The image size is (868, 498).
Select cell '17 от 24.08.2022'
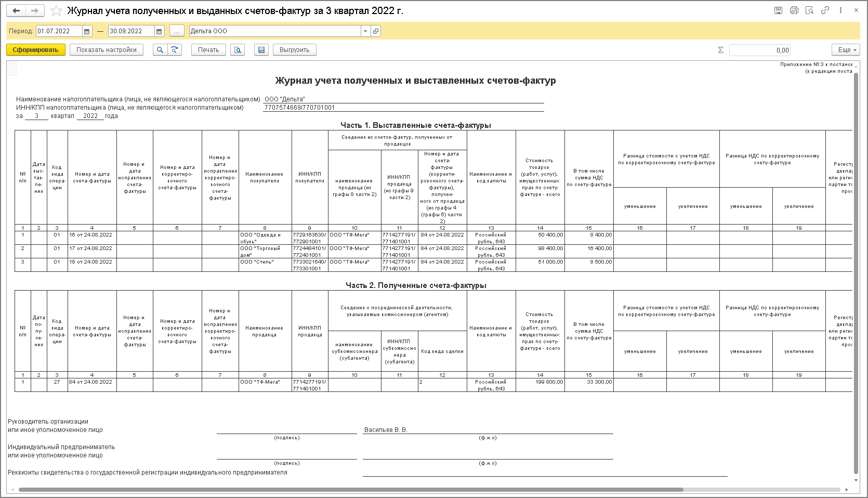[92, 252]
